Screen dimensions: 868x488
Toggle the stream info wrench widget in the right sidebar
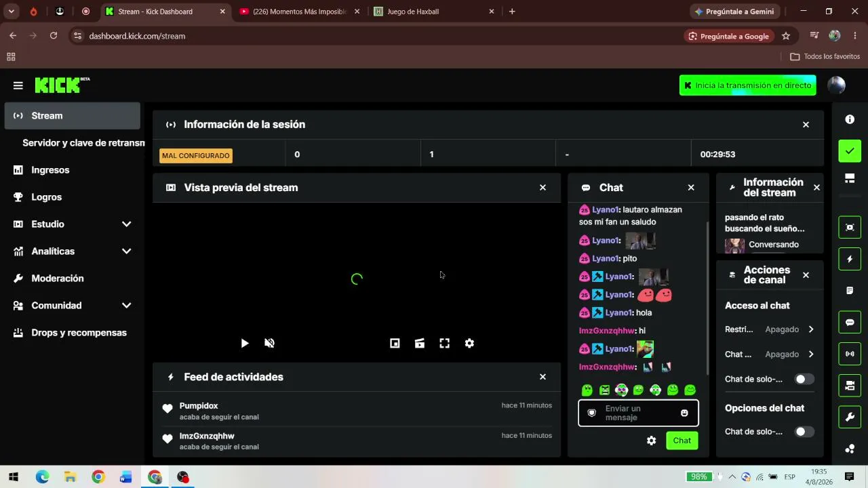point(850,417)
